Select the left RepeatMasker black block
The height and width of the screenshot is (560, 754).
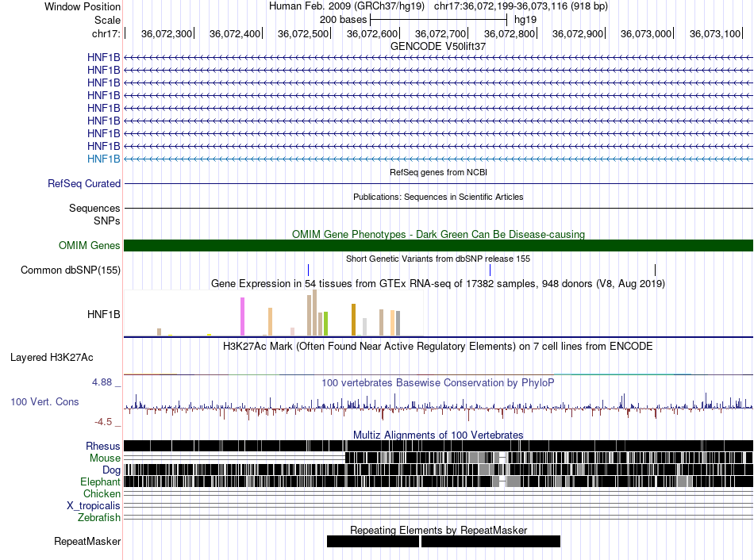pyautogui.click(x=373, y=542)
